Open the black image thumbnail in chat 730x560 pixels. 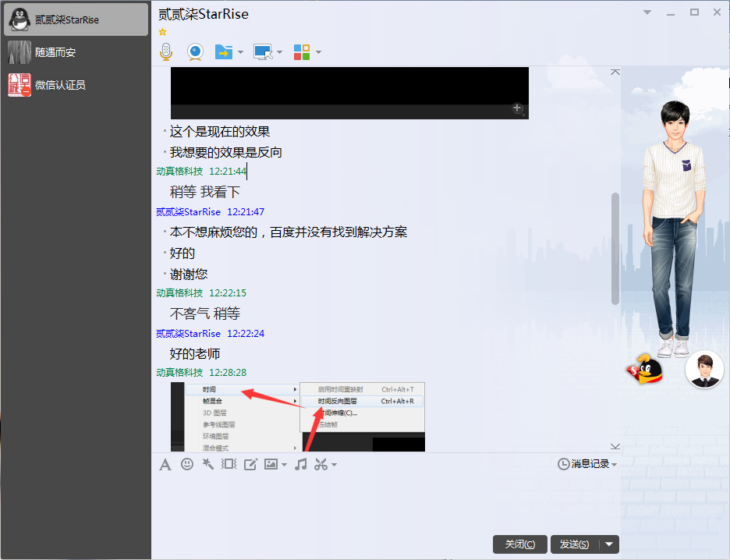point(349,93)
